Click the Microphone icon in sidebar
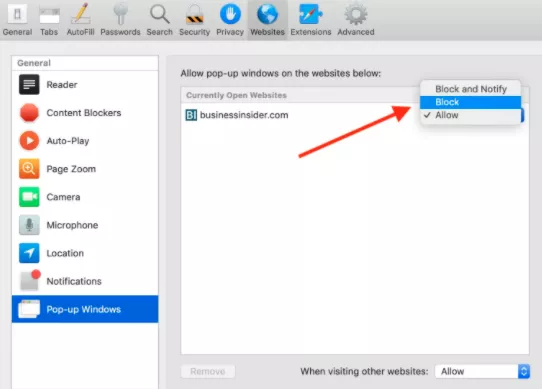 pos(29,225)
